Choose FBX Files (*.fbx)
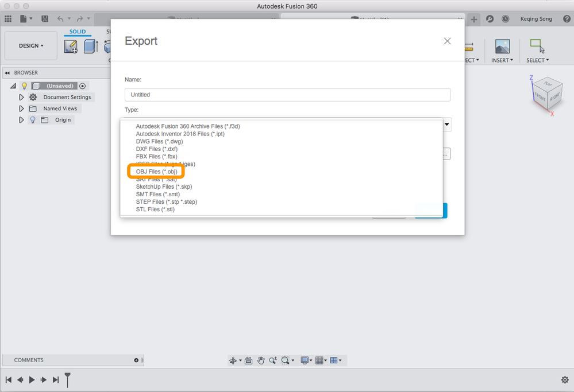 coord(156,157)
